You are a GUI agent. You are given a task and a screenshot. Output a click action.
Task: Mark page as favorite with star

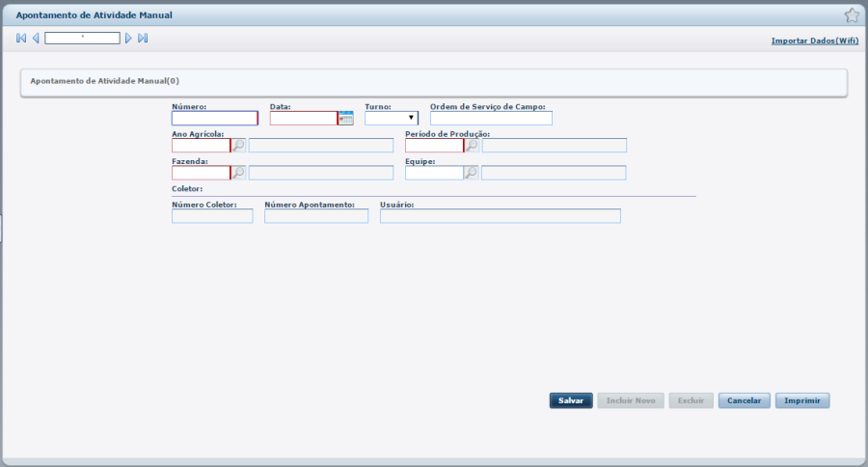tap(852, 15)
